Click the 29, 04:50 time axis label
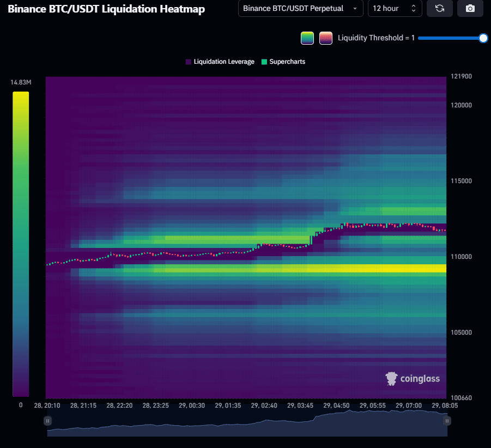Screen dimensions: 491x448 [337, 405]
